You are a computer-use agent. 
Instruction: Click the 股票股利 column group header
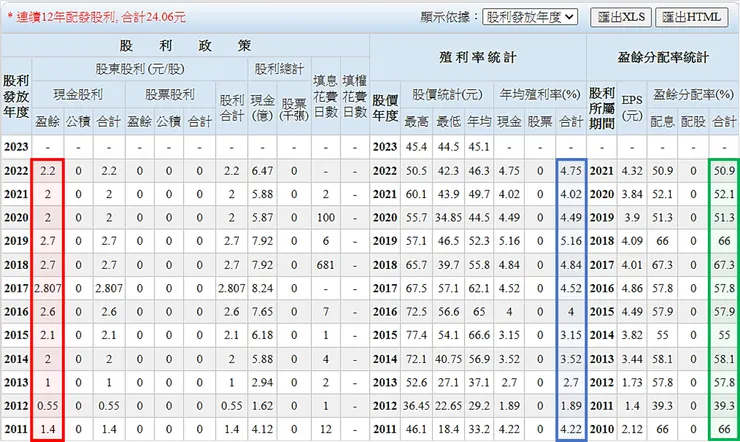click(170, 94)
